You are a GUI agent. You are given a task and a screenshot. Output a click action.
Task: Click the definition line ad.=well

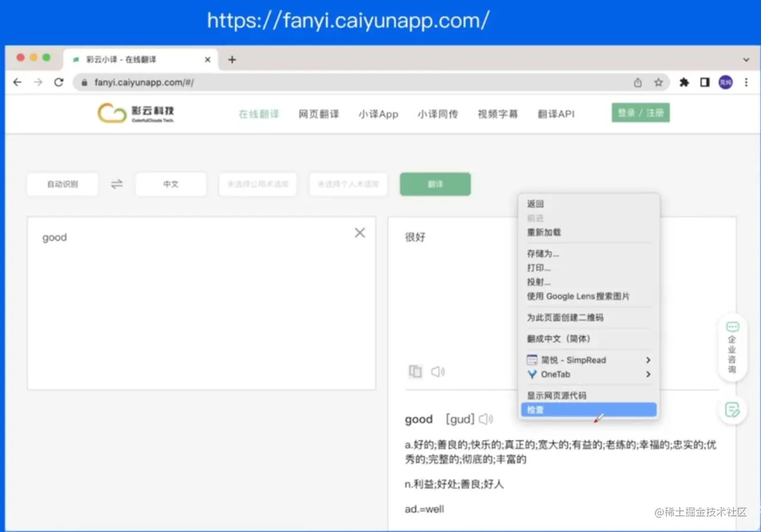[424, 509]
